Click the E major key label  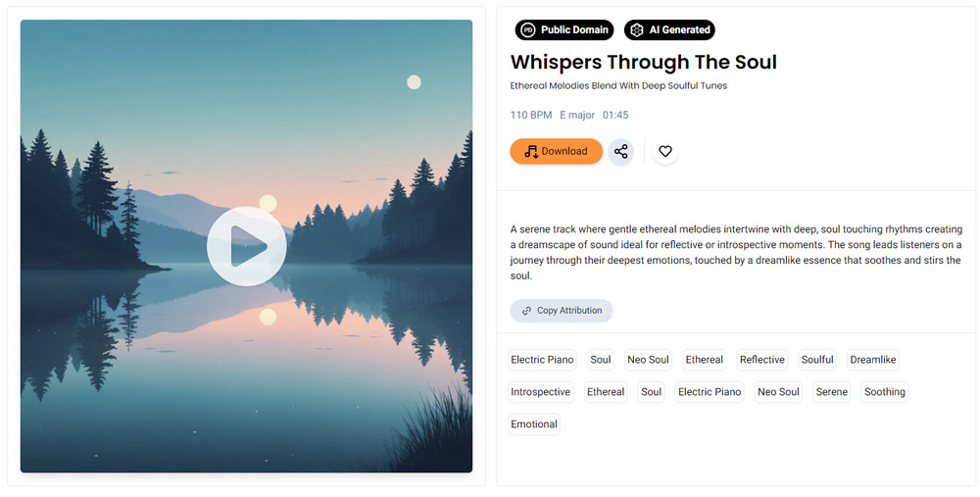click(x=577, y=115)
